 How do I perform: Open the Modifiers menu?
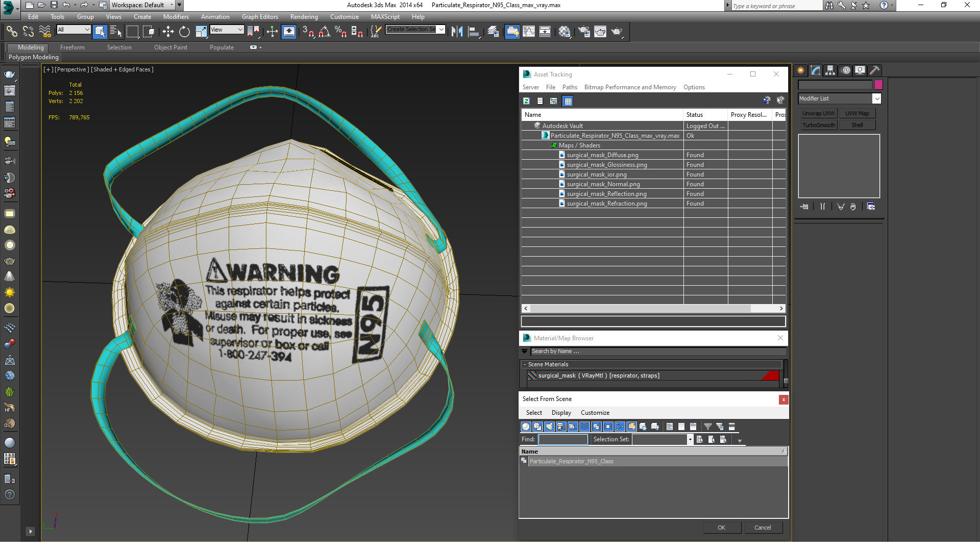176,17
